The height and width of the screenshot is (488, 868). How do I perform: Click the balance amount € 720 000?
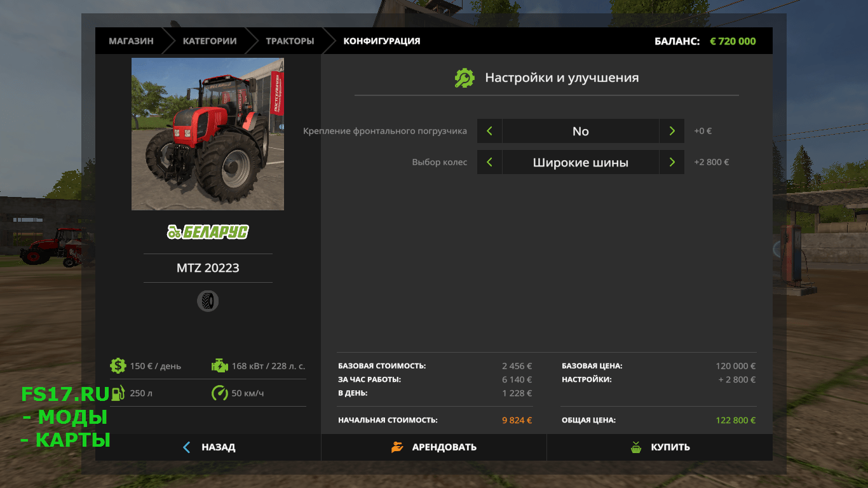coord(733,41)
